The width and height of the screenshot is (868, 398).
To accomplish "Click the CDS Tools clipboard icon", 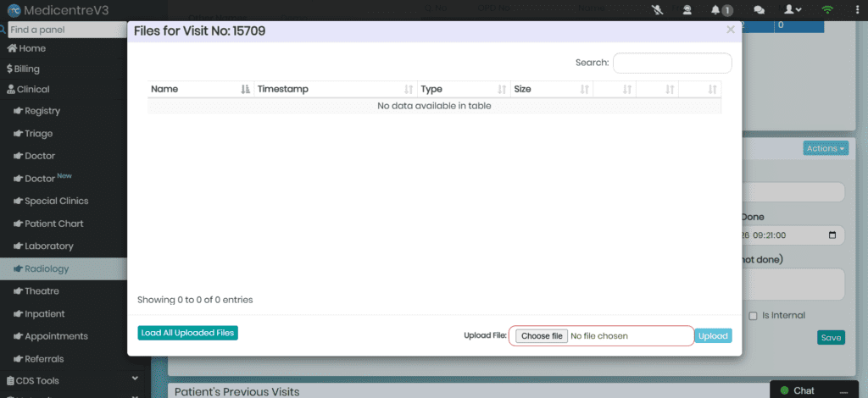I will (10, 381).
